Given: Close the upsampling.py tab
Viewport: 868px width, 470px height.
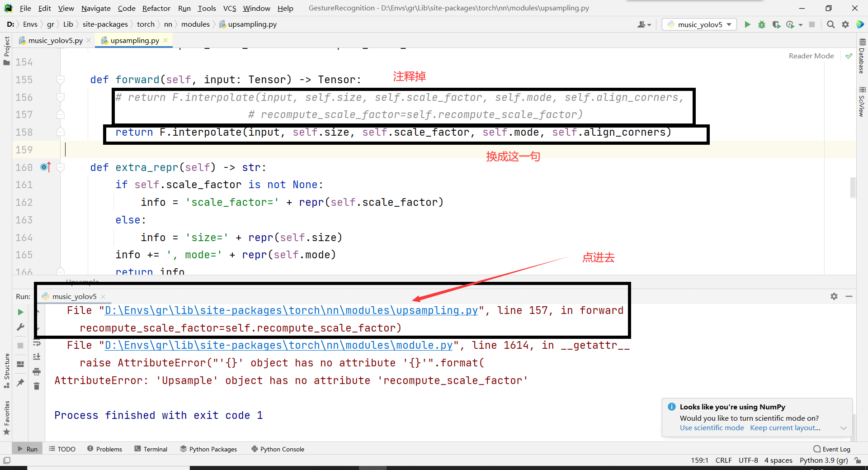Looking at the screenshot, I should (165, 40).
